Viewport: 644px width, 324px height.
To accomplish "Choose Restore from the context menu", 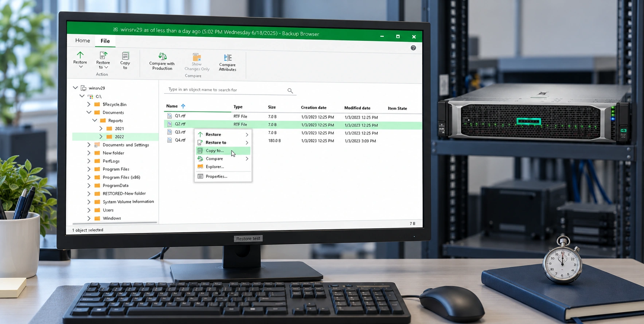I will tap(223, 134).
